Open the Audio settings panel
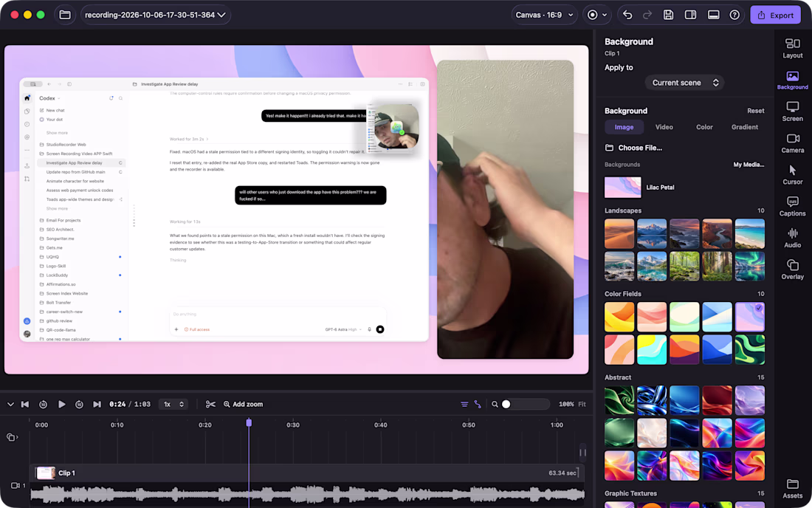 (x=792, y=238)
